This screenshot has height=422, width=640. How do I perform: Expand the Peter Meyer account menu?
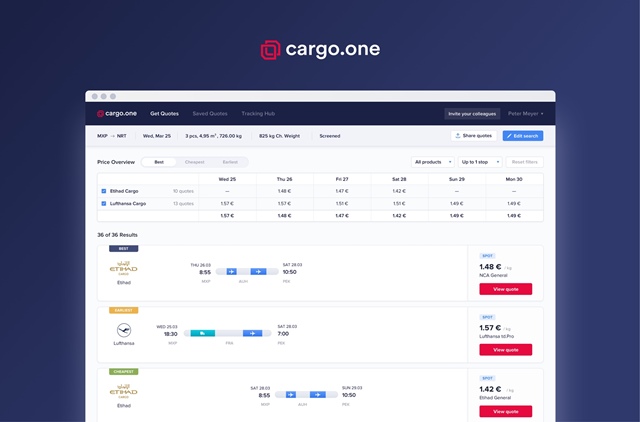(x=525, y=114)
